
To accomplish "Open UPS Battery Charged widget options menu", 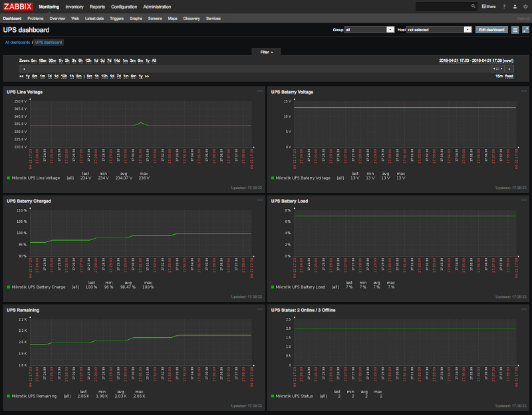I will 259,200.
